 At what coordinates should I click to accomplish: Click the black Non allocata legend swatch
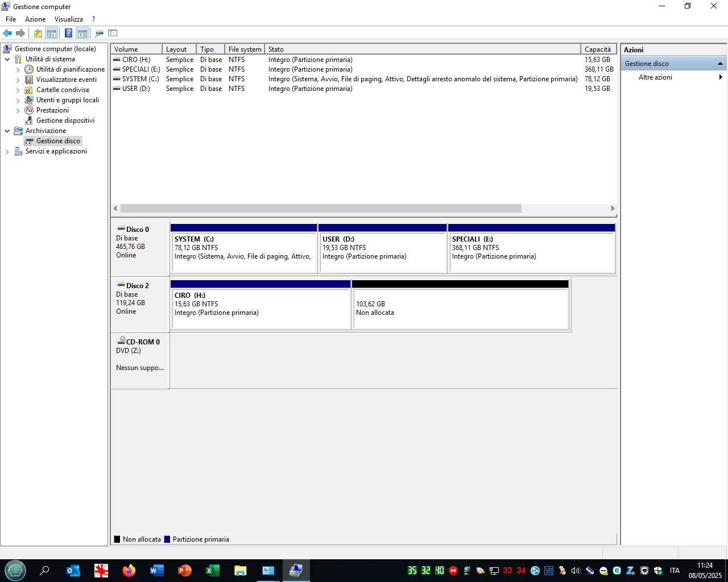point(117,539)
